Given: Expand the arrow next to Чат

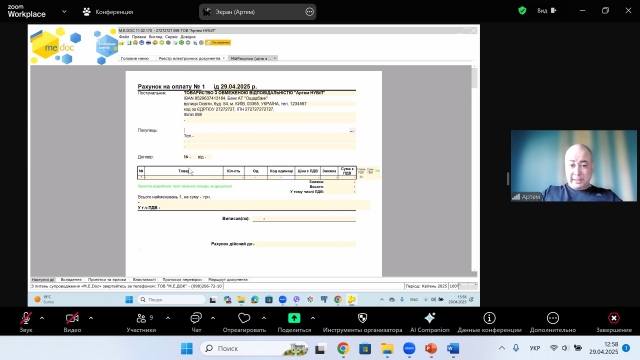Looking at the screenshot, I should coord(213,318).
